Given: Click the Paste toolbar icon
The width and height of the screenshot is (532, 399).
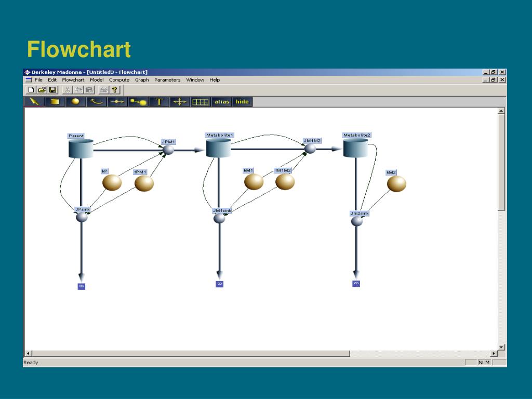Looking at the screenshot, I should click(x=89, y=90).
